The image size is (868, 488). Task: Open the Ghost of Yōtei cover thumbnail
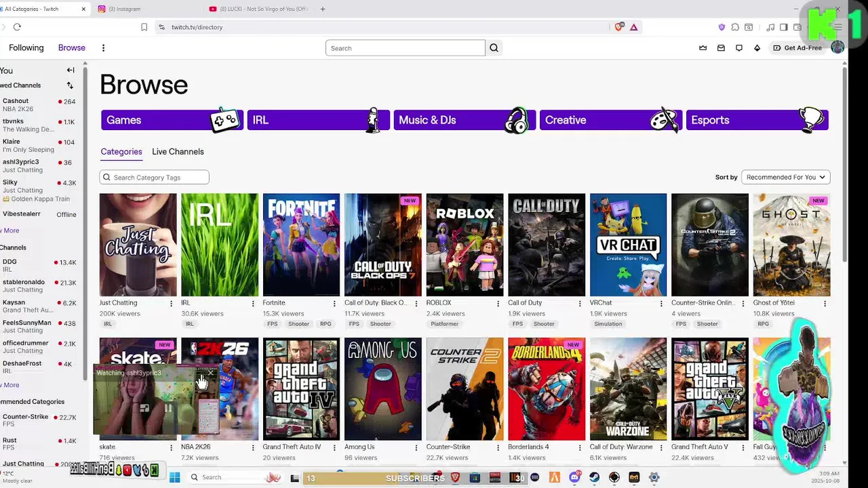coord(791,245)
